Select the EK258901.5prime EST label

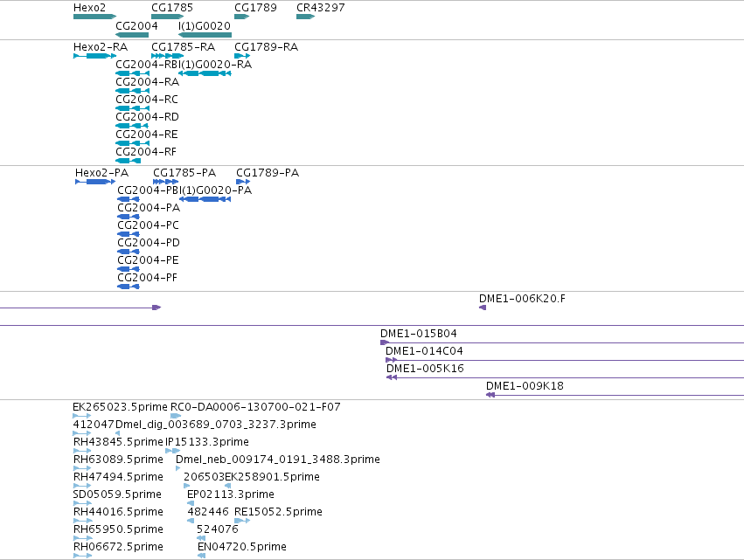click(x=273, y=478)
